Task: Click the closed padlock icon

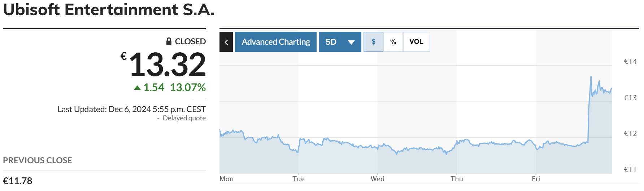Action: (169, 41)
